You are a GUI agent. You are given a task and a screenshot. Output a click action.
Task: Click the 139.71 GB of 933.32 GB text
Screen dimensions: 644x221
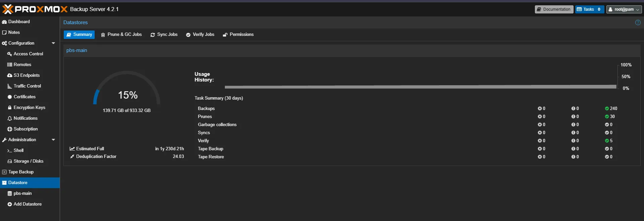coord(127,110)
